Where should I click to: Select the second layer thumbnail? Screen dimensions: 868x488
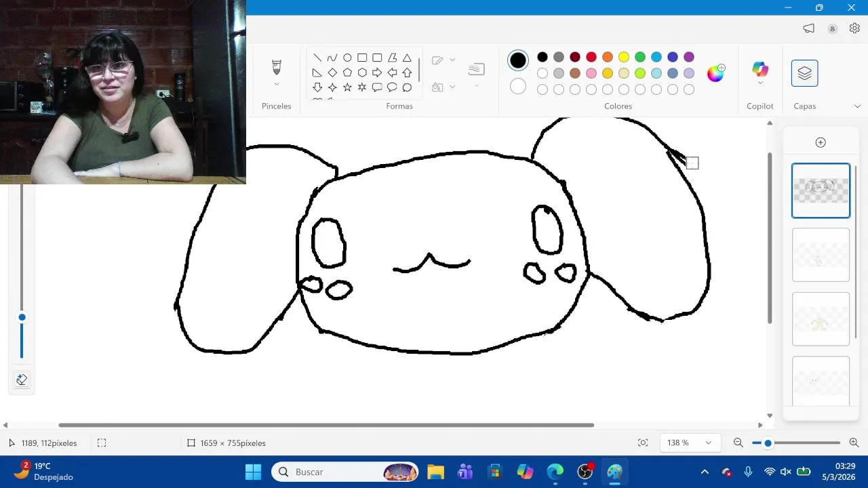click(821, 255)
